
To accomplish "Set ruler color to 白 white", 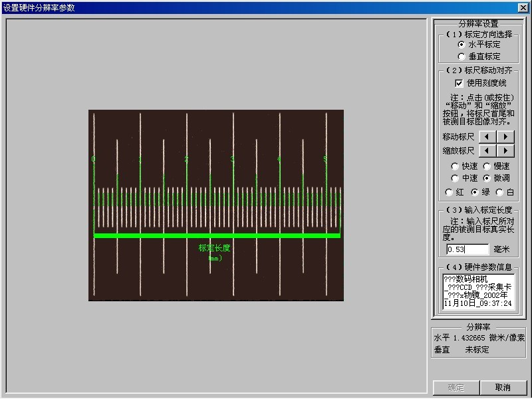I will (x=499, y=192).
